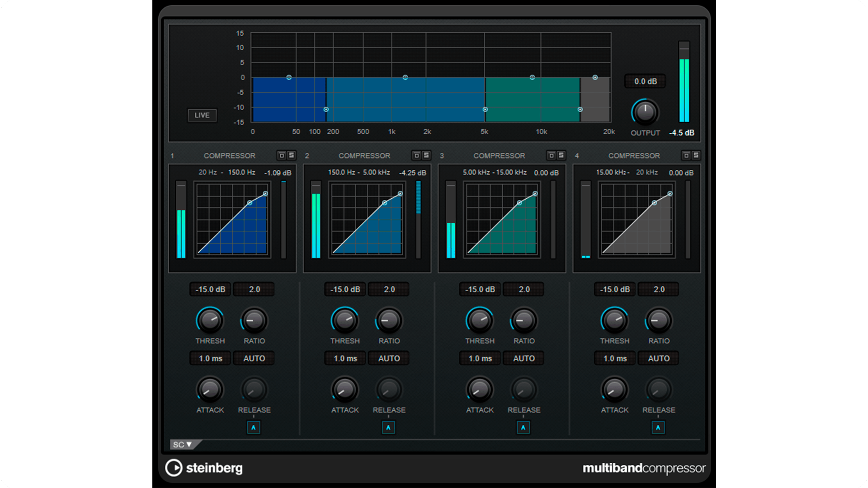Click band 1 THRESH knob
Image resolution: width=868 pixels, height=488 pixels.
[210, 320]
